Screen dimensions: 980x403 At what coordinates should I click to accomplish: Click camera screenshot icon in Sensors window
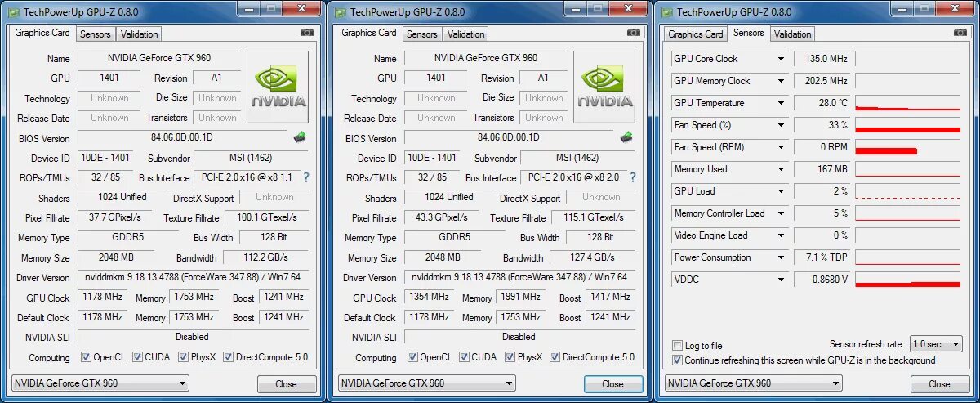[960, 33]
